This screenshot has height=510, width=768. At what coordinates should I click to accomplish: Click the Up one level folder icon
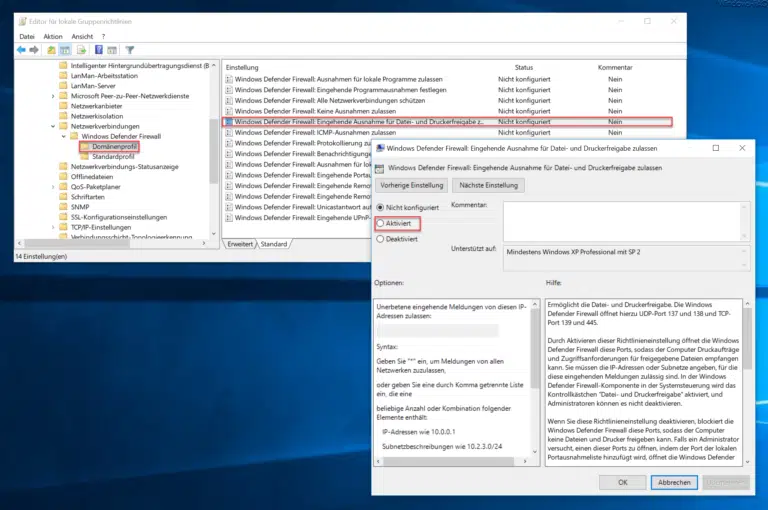51,50
